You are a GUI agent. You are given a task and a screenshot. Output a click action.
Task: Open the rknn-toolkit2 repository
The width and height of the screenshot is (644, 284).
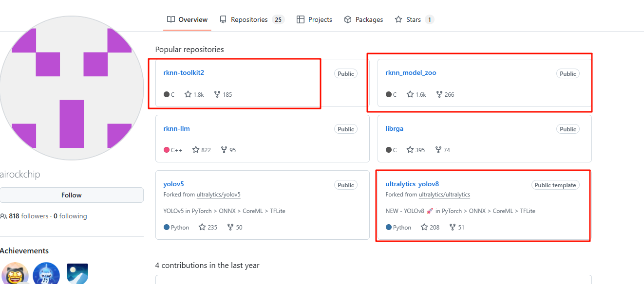click(x=184, y=73)
